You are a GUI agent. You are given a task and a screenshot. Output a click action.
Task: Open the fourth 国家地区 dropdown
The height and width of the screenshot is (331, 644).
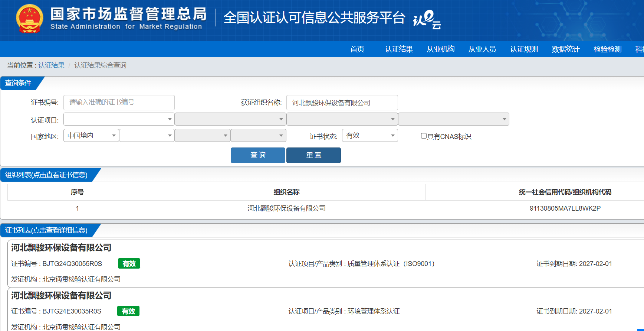coord(259,136)
